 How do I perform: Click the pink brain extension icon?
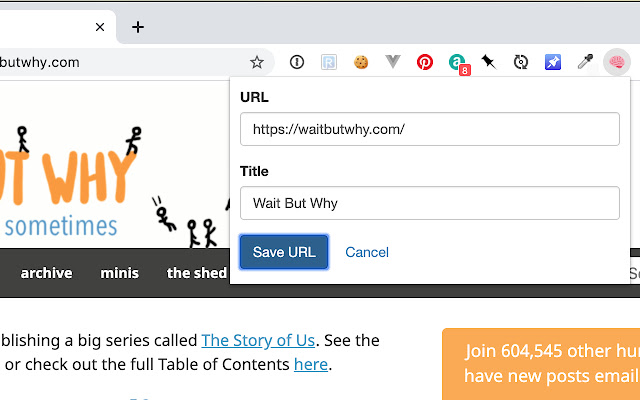(x=617, y=62)
